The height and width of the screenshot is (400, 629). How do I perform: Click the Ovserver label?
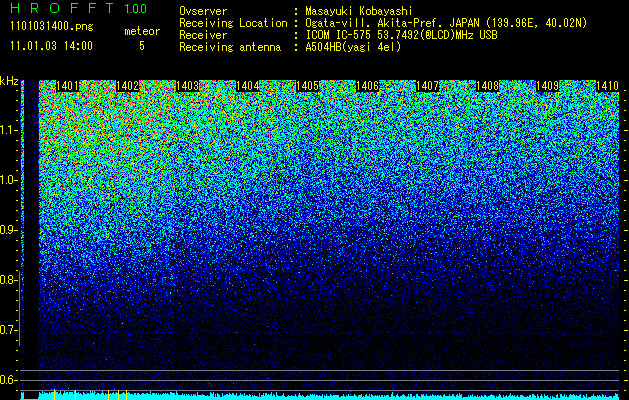tap(203, 11)
